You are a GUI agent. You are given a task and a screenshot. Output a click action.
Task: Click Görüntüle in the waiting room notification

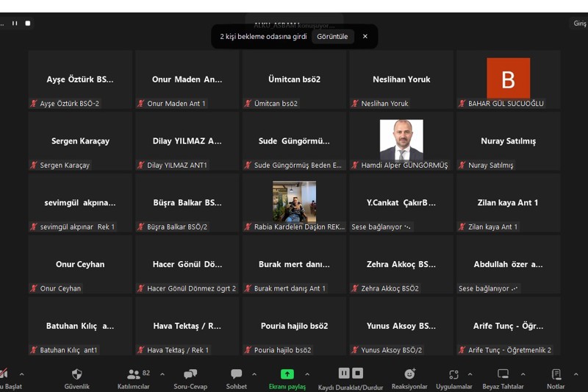click(x=332, y=37)
